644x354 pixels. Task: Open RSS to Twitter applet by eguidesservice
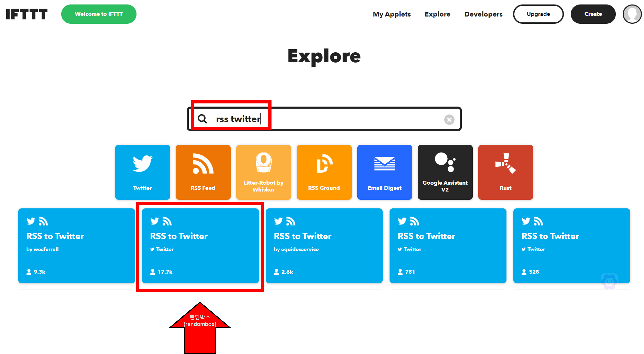pyautogui.click(x=324, y=246)
